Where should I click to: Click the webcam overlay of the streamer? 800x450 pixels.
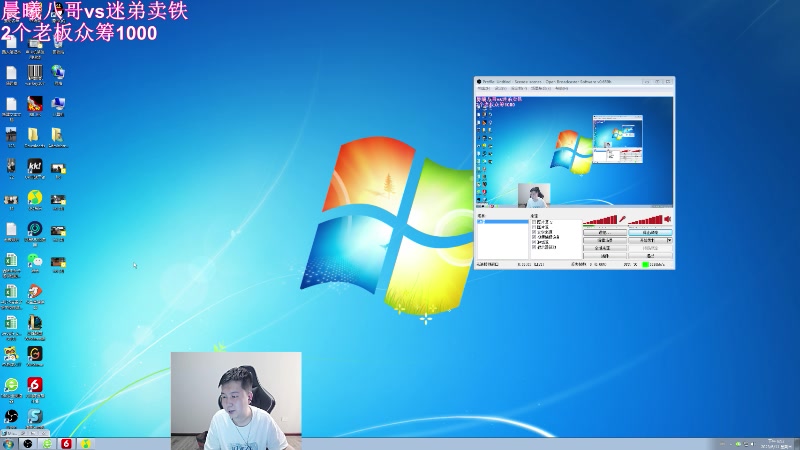[236, 401]
